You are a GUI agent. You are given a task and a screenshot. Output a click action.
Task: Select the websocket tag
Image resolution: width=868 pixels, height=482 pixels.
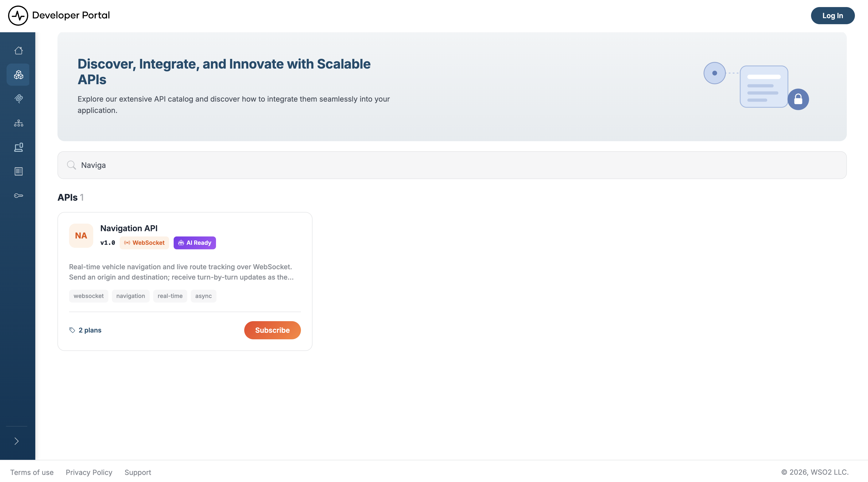[x=89, y=296]
